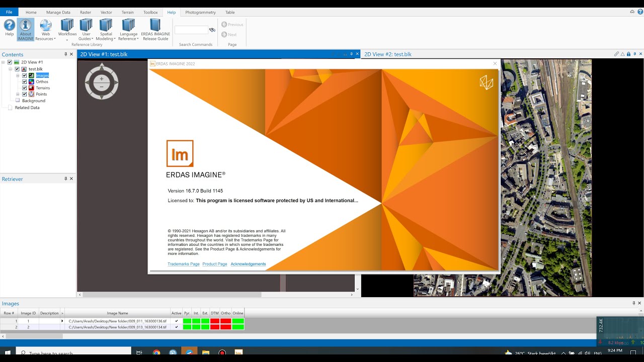This screenshot has height=362, width=644.
Task: Open the User Guides dropdown
Action: pos(86,30)
